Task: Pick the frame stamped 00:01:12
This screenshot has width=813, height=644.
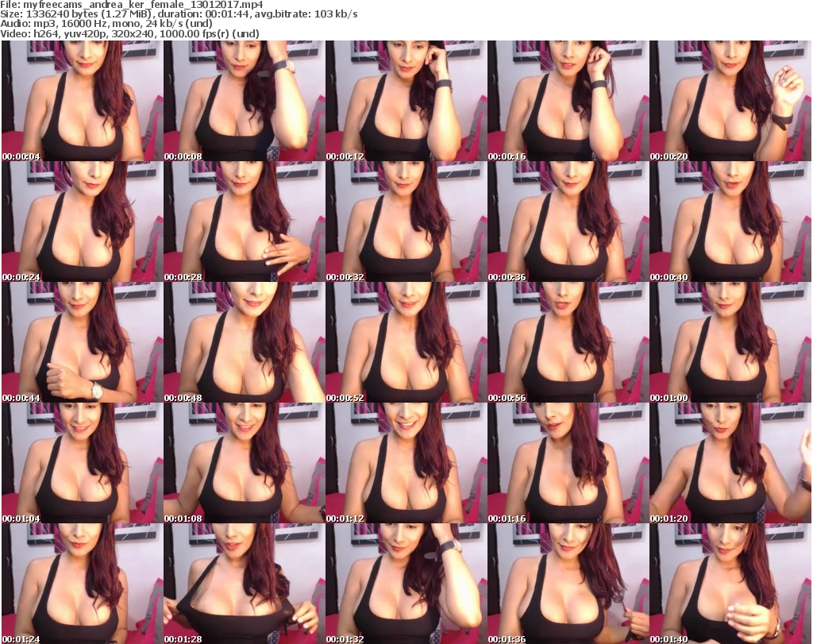Action: coord(406,463)
